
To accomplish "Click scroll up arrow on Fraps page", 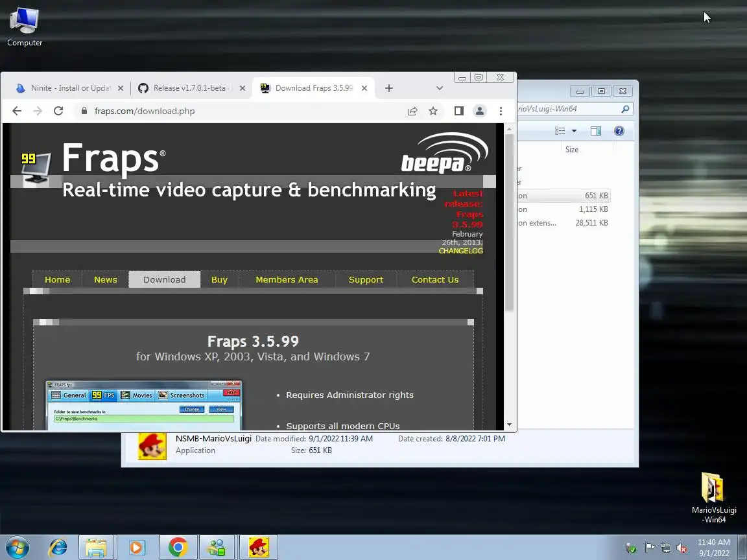I will pos(509,128).
